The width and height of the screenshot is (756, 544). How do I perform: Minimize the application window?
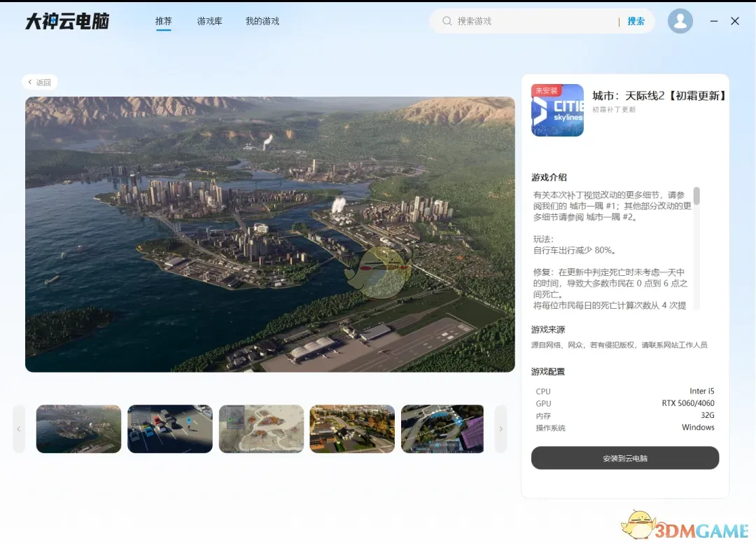pos(714,21)
